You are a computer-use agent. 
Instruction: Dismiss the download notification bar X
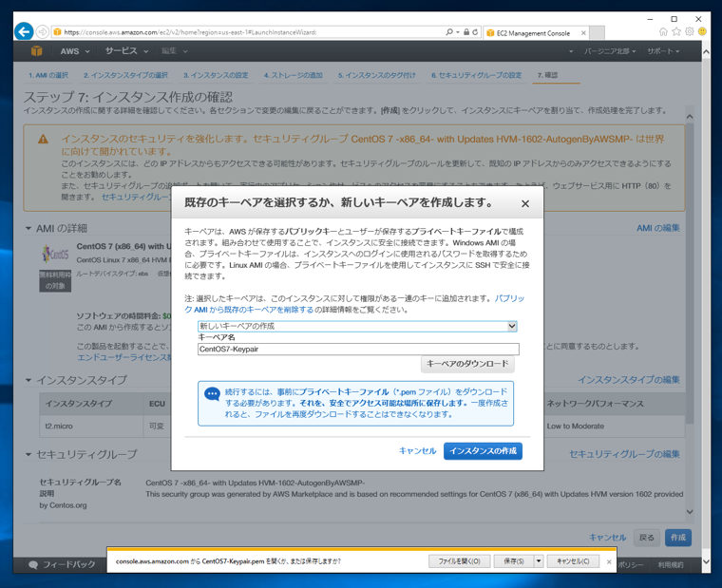click(x=609, y=561)
